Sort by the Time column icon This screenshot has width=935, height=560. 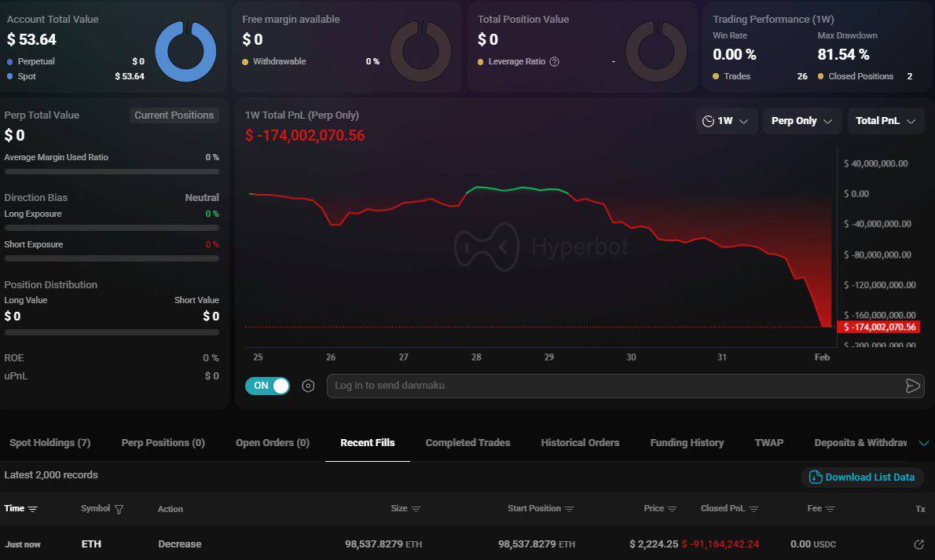33,509
